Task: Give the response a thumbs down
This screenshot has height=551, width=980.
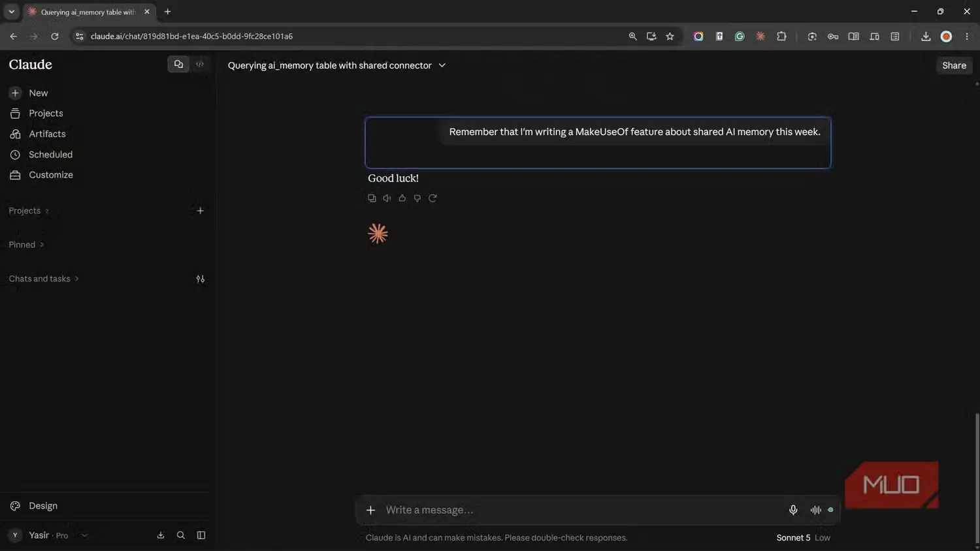Action: click(417, 198)
